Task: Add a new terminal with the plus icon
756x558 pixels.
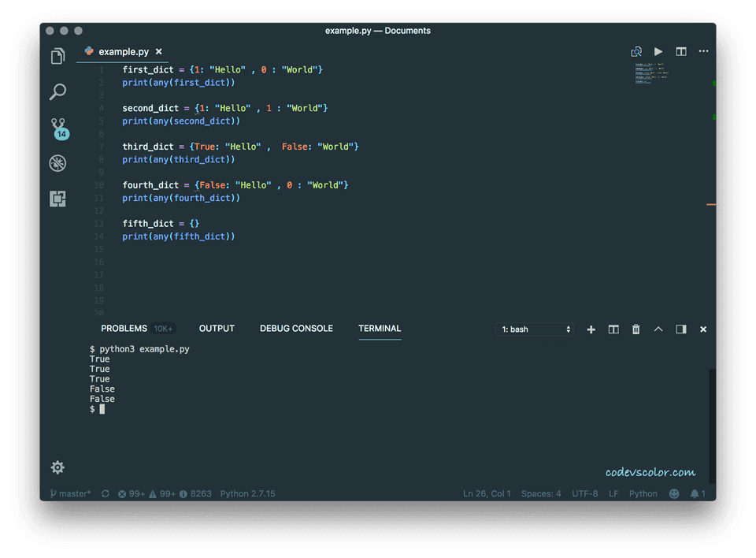Action: 591,329
